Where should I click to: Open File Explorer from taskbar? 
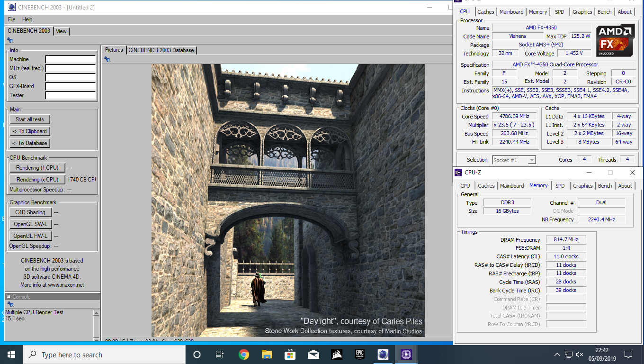tap(267, 355)
